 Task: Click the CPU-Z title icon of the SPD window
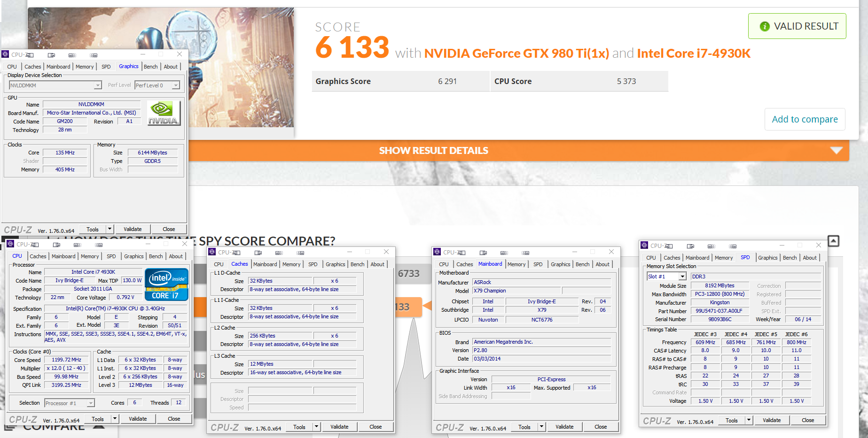point(644,246)
